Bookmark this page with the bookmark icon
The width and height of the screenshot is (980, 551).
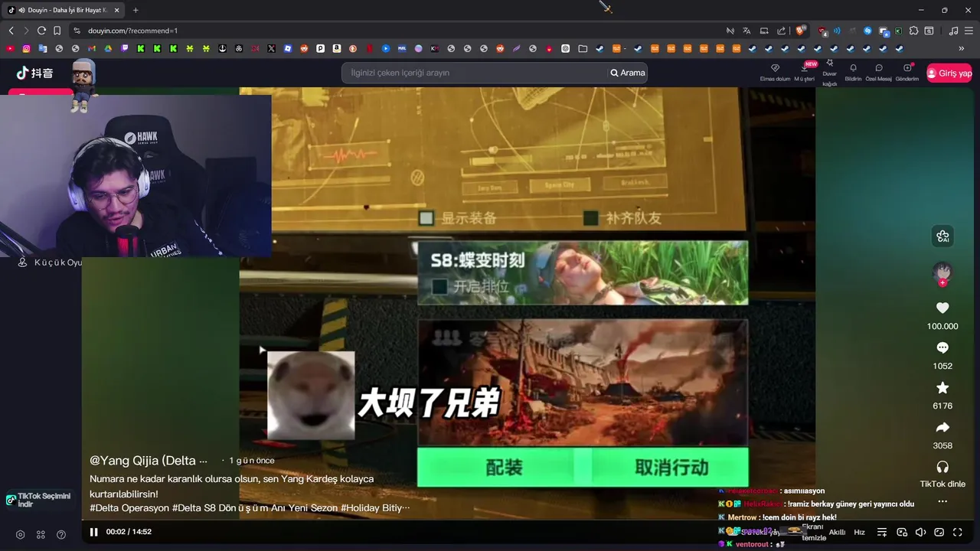click(x=57, y=31)
